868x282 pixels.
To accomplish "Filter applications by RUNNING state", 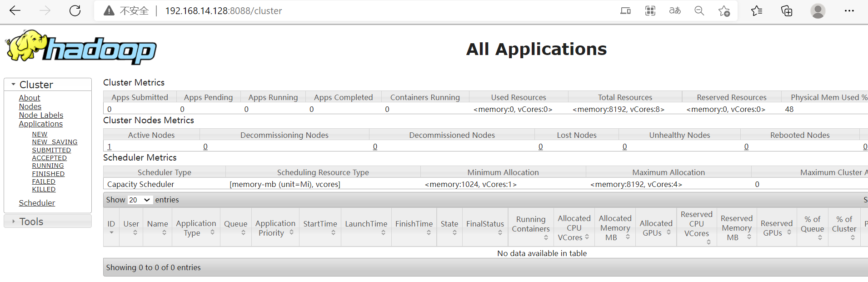I will click(48, 166).
